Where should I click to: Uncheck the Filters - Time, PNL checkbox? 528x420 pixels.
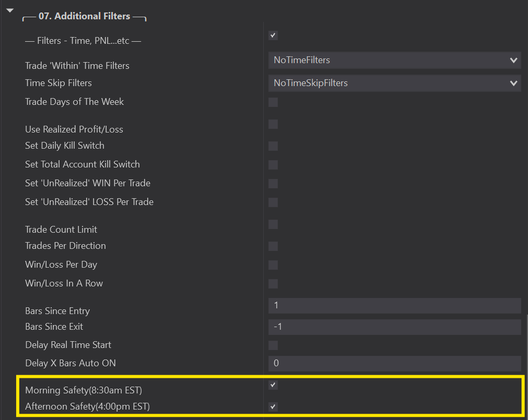(273, 35)
